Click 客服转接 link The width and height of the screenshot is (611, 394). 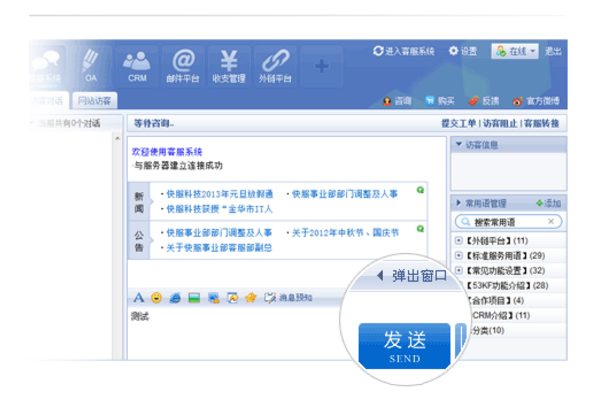[542, 124]
